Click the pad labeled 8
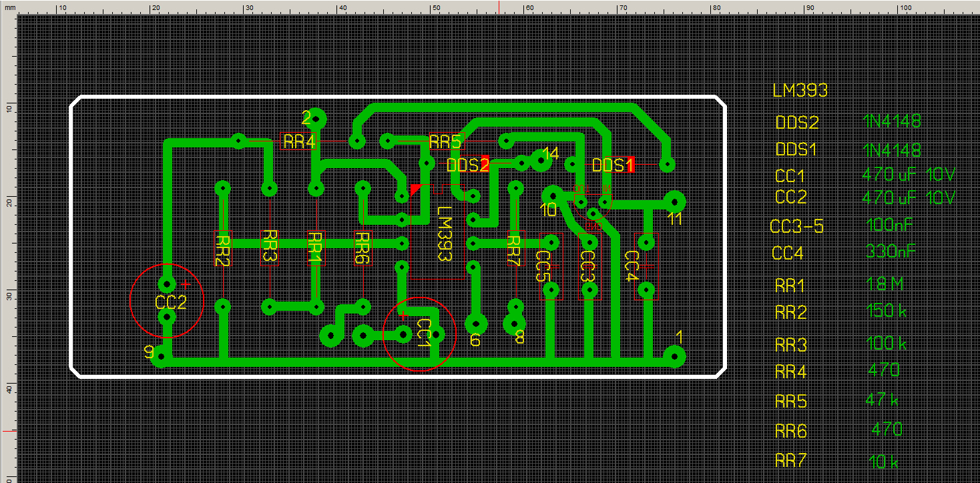 click(515, 324)
